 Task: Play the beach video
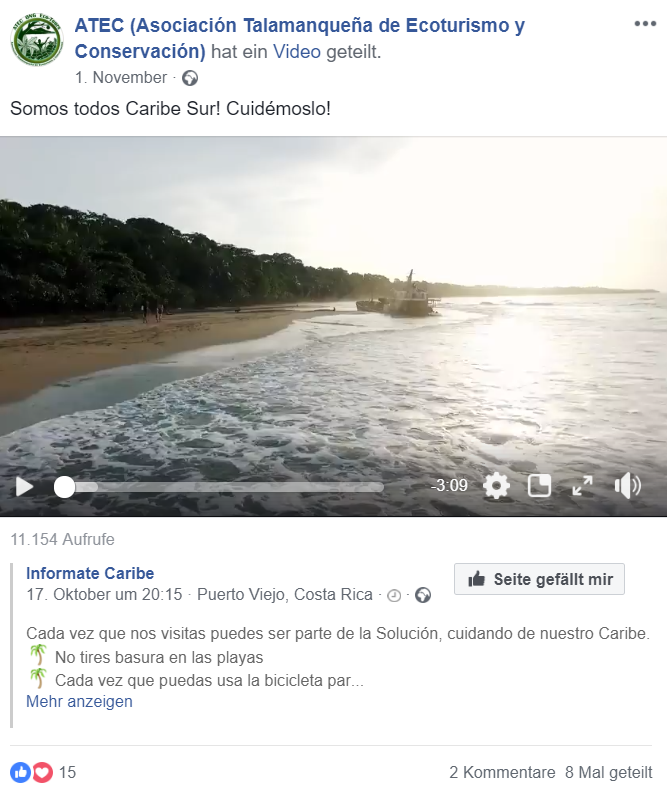(24, 486)
